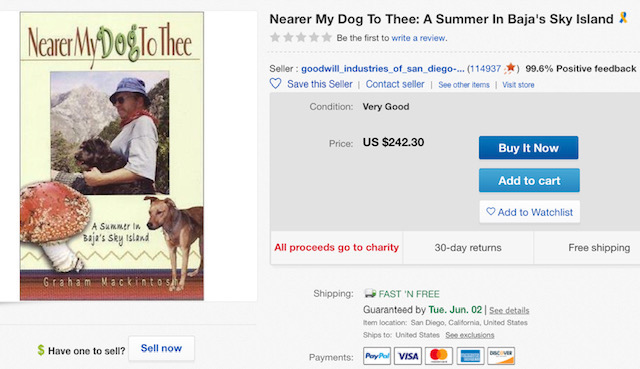Click the Discover card icon

click(x=501, y=356)
